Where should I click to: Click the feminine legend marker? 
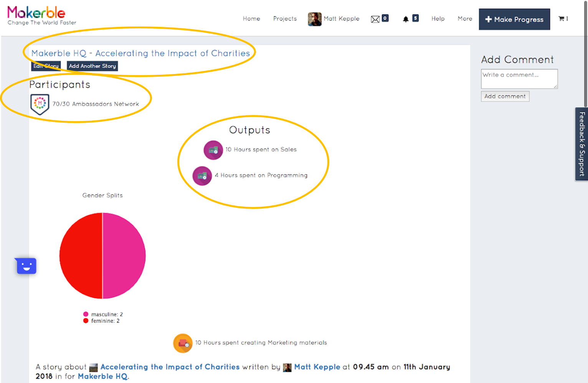click(x=86, y=321)
